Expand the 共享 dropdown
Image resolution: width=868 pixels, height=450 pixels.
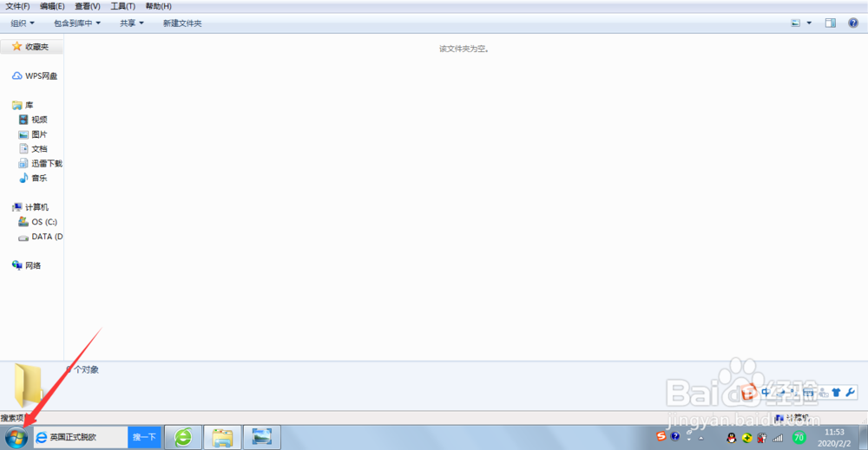pos(132,23)
